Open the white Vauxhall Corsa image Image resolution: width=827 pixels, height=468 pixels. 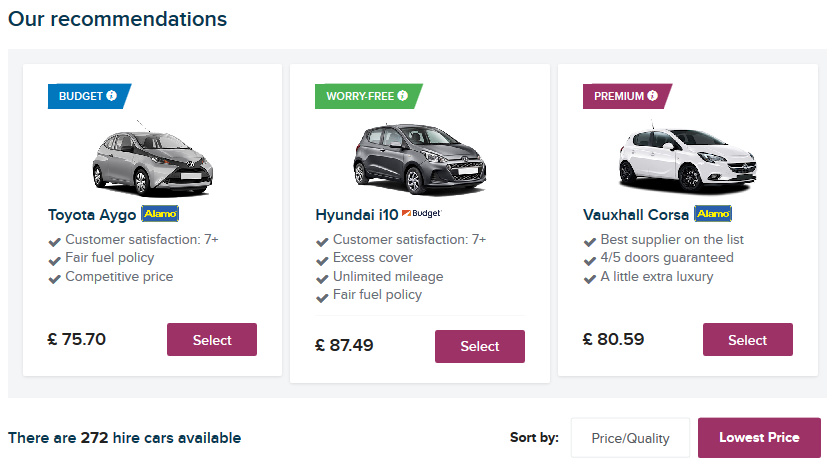point(688,158)
